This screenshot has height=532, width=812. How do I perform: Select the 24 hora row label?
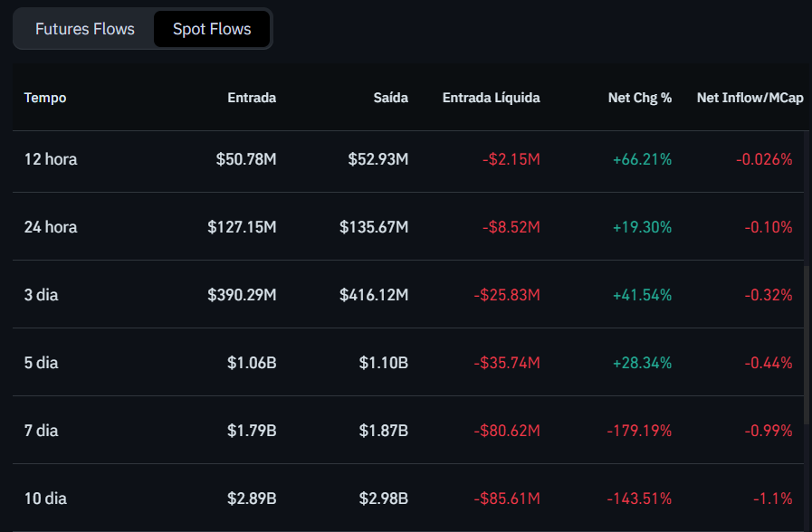coord(51,227)
